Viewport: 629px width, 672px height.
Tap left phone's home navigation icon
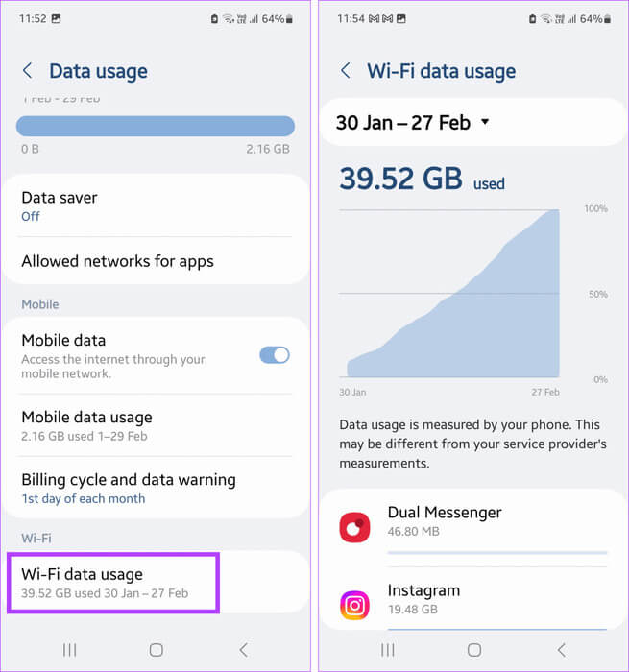point(157,650)
